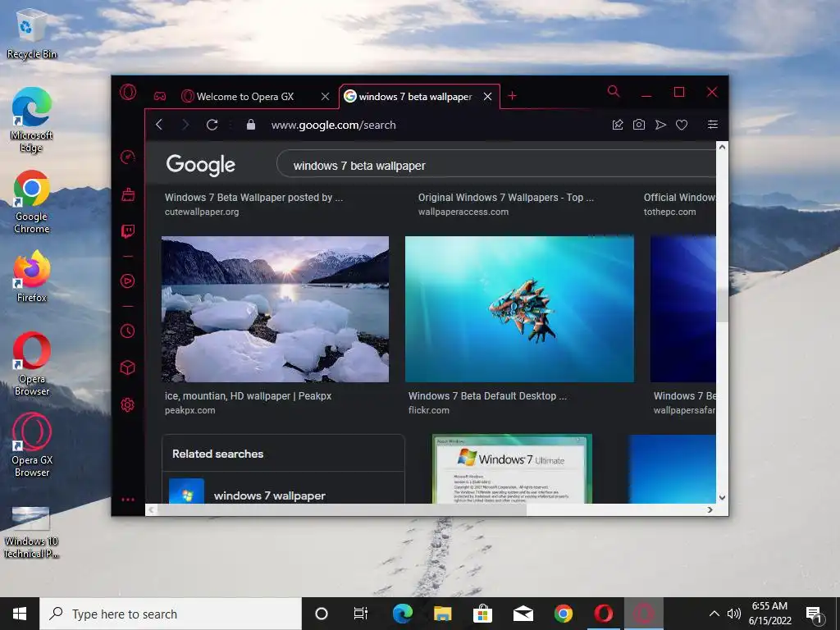Open GX Control speedometer icon in sidebar
Viewport: 840px width, 630px height.
pyautogui.click(x=127, y=157)
